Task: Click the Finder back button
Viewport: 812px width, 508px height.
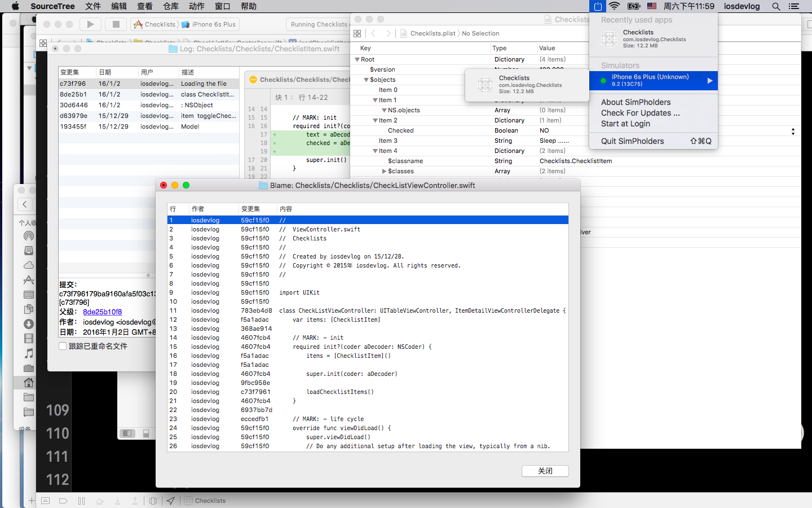Action: (x=25, y=204)
